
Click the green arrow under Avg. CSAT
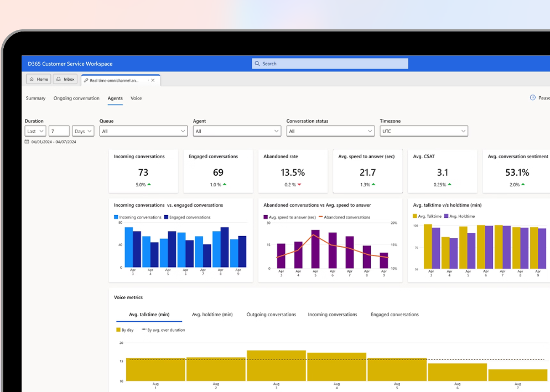450,185
